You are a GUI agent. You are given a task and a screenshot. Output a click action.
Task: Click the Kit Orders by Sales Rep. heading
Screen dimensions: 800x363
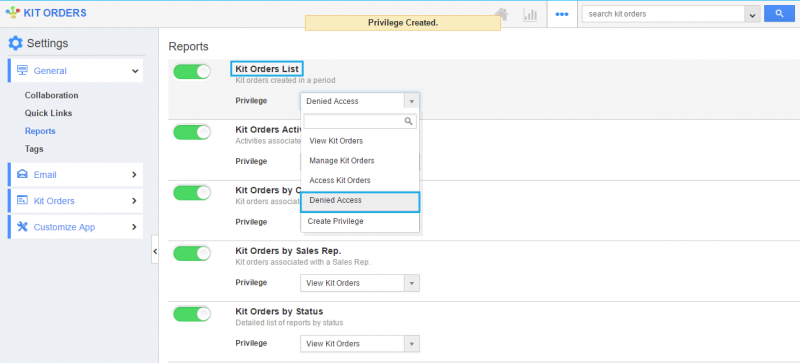coord(288,251)
